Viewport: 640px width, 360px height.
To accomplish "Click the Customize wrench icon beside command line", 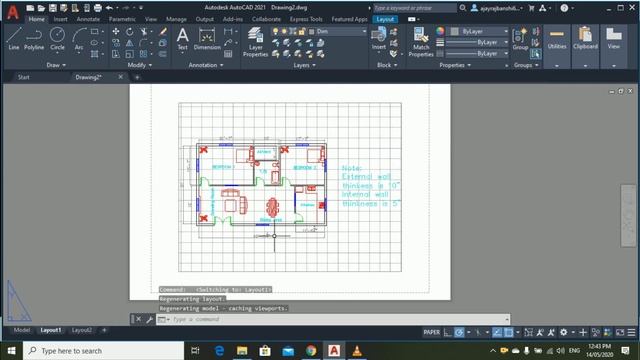I will click(149, 319).
